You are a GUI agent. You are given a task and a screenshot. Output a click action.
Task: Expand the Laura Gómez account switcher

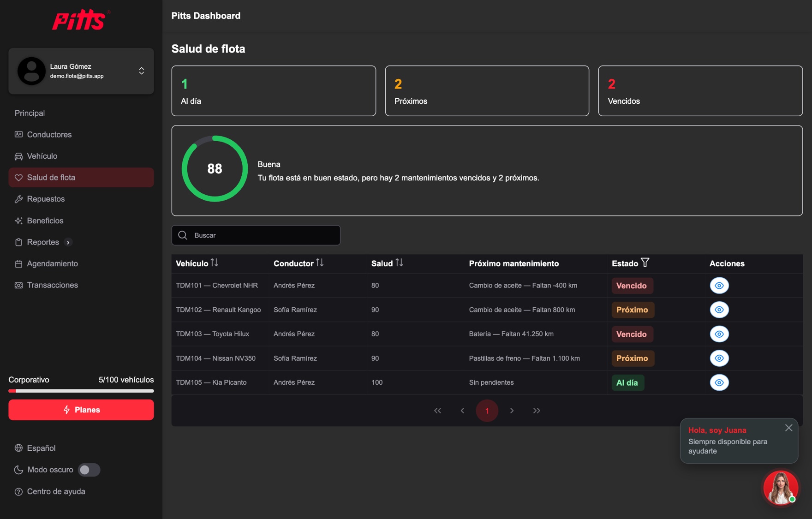(x=142, y=71)
